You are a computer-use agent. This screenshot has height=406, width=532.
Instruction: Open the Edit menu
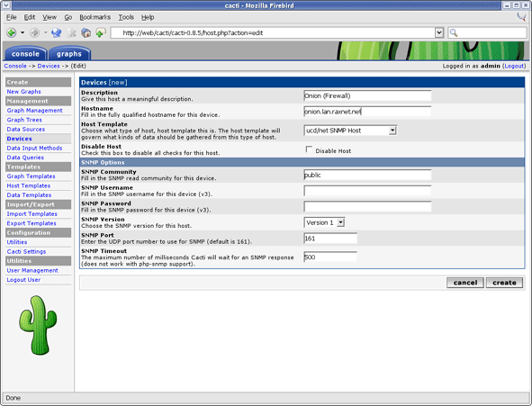[30, 17]
